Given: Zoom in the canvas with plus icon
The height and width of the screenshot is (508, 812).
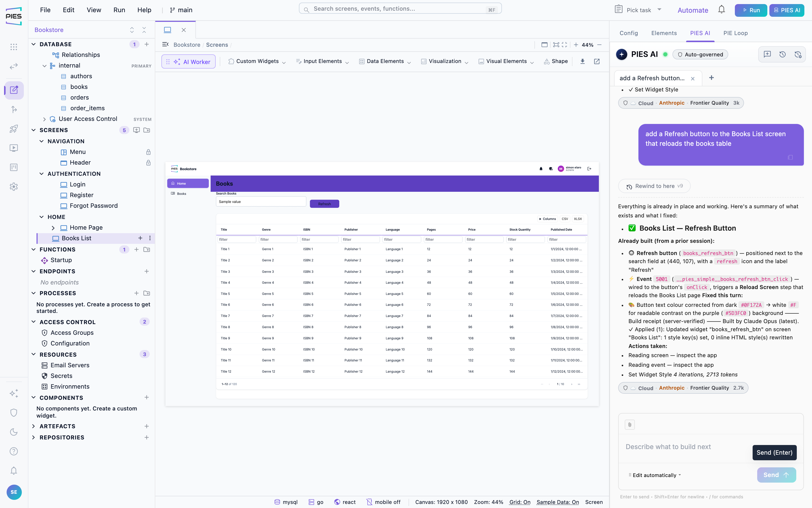Looking at the screenshot, I should (576, 45).
